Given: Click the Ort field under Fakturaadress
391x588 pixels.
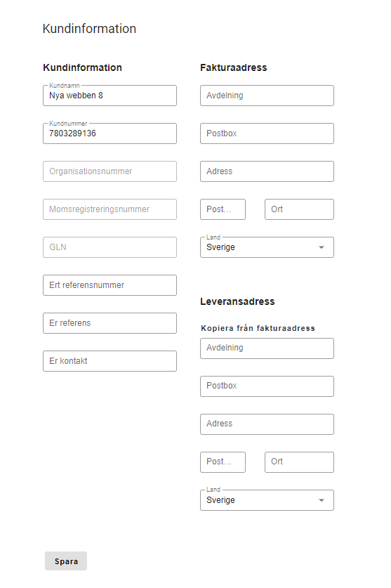Looking at the screenshot, I should click(299, 209).
